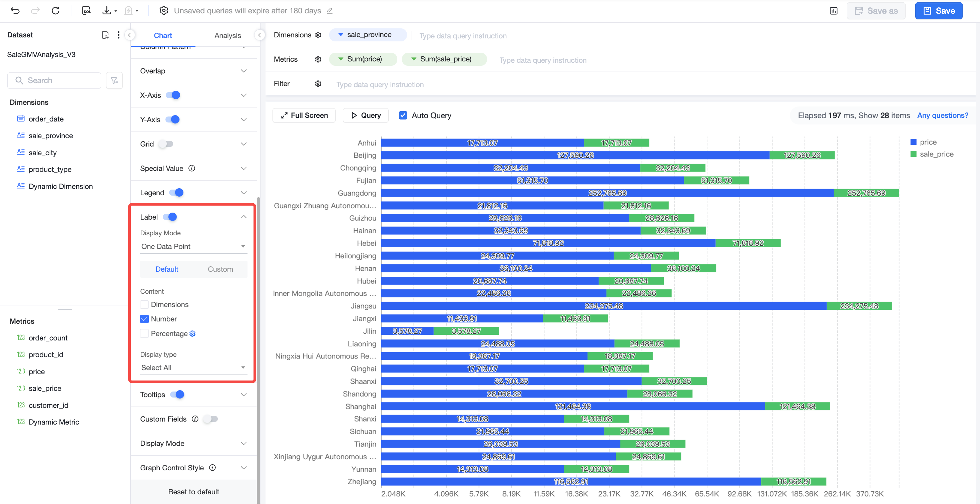
Task: Uncheck the Auto Query checkbox
Action: 403,115
